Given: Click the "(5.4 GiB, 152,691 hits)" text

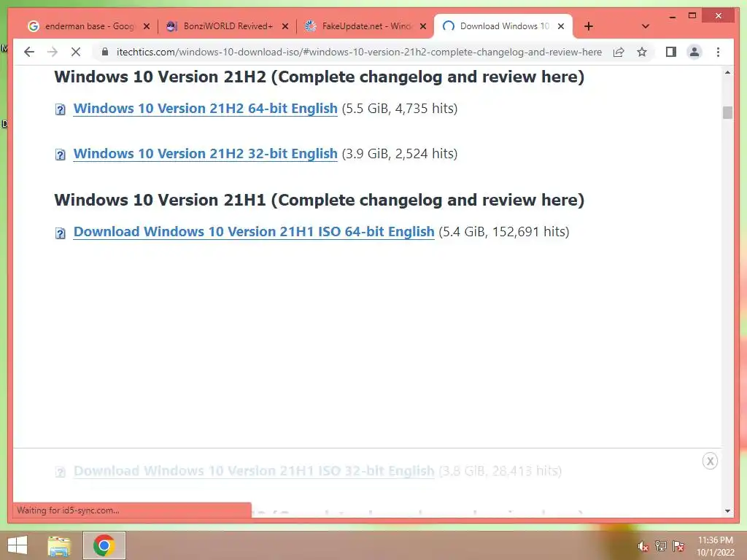Looking at the screenshot, I should pyautogui.click(x=504, y=232).
